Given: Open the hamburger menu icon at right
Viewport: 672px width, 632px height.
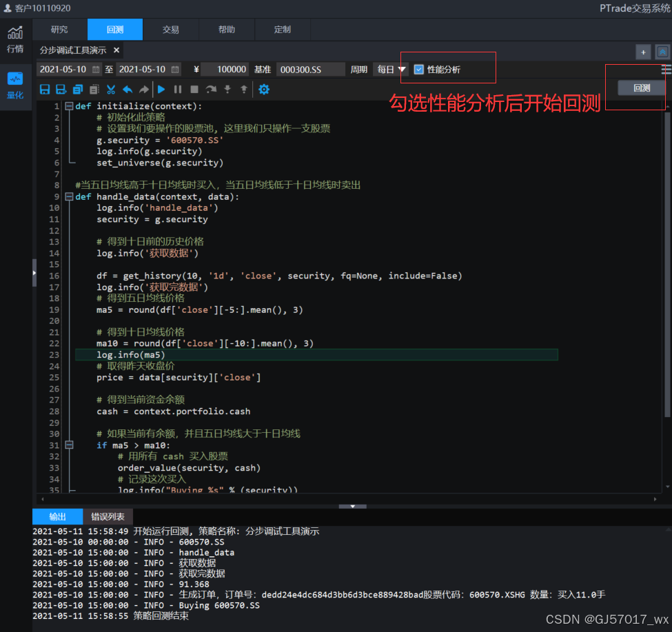Looking at the screenshot, I should (x=666, y=70).
